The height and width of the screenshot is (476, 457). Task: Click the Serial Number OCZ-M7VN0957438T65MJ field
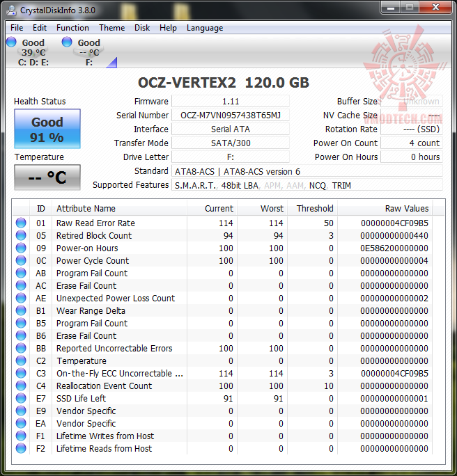pos(231,116)
